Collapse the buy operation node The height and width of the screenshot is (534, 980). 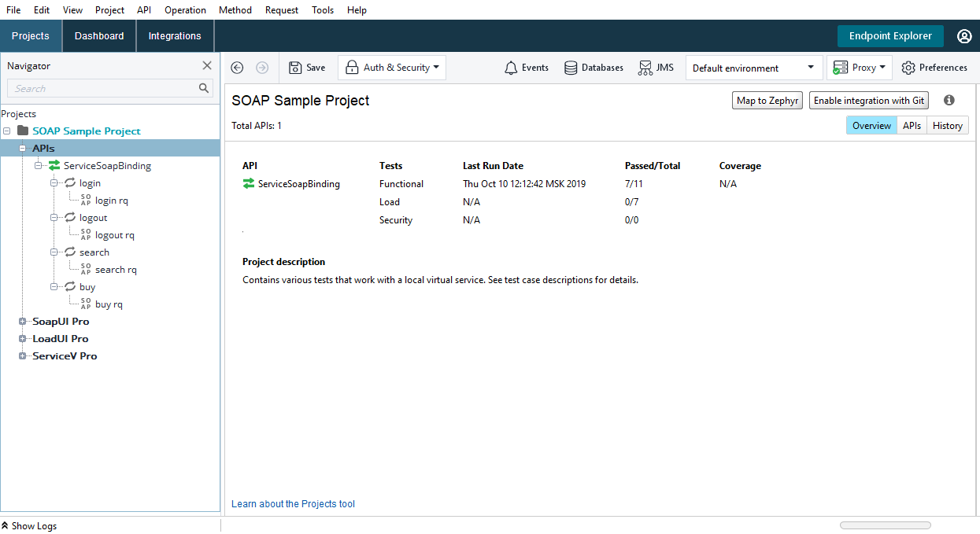(54, 287)
